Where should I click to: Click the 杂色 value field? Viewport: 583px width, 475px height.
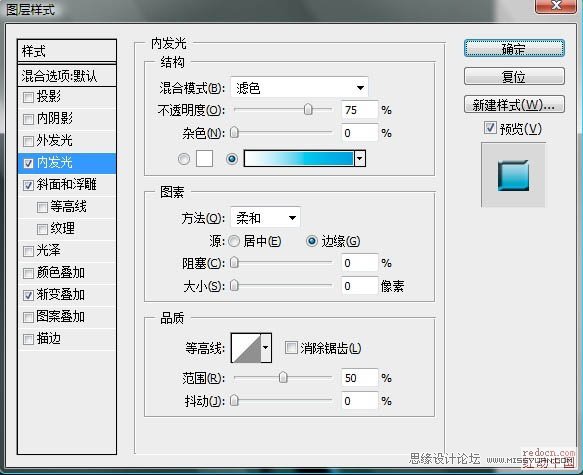(x=360, y=133)
